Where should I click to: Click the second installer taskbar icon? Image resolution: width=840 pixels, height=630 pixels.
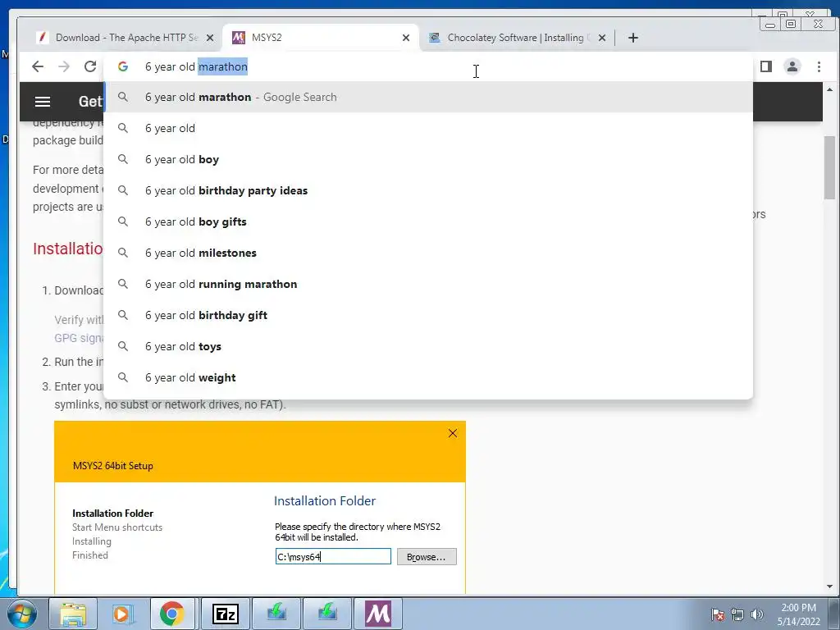(327, 614)
